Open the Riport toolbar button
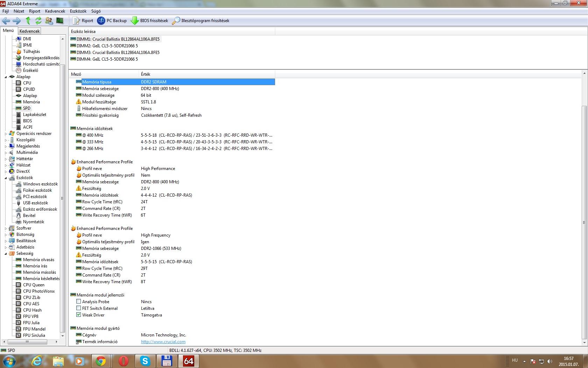 [83, 21]
